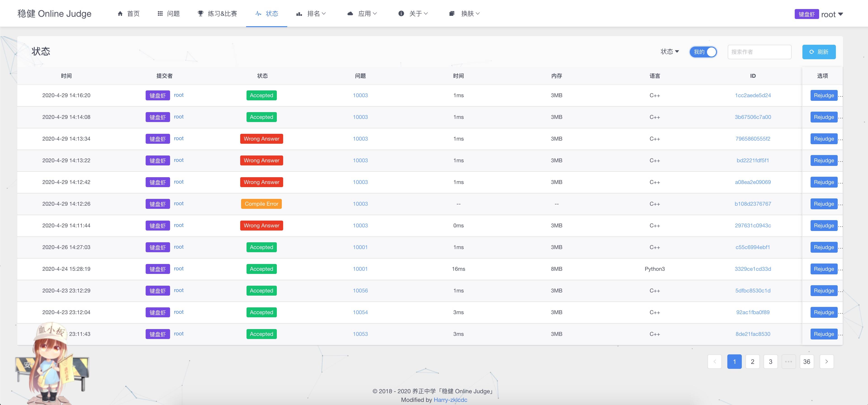Click the skin icon beside 换肤
Image resolution: width=868 pixels, height=405 pixels.
(452, 14)
